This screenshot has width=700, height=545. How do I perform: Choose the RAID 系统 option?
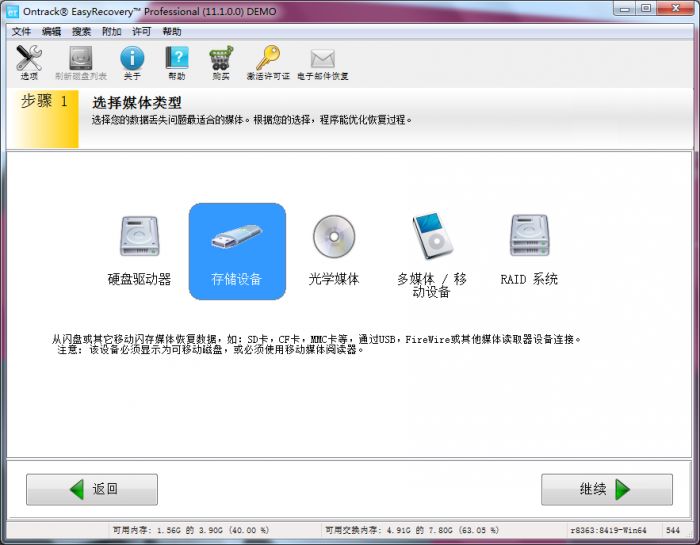(x=529, y=251)
